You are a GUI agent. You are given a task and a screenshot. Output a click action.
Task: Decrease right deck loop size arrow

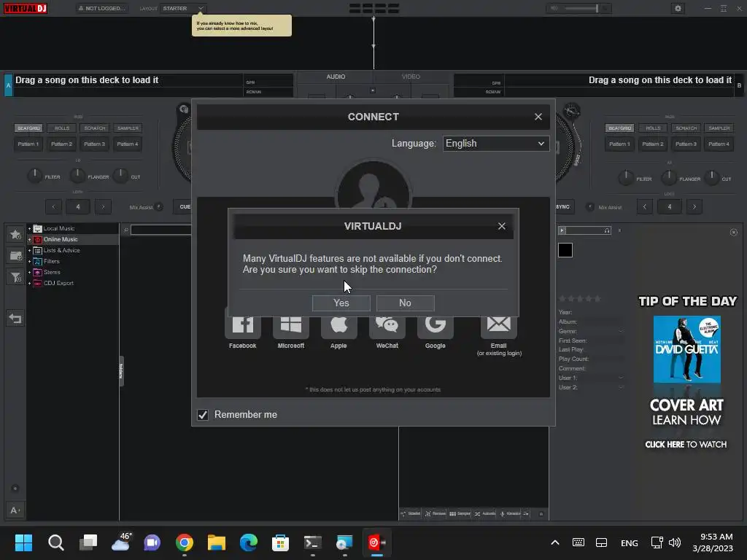[x=645, y=206]
